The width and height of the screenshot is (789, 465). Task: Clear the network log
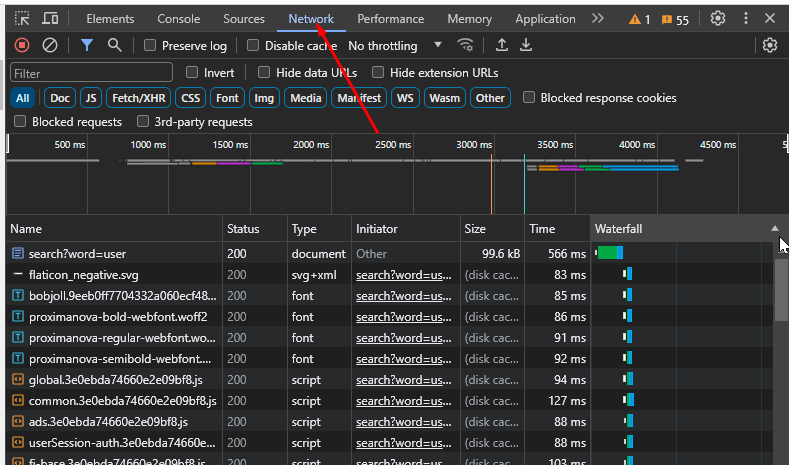pos(50,45)
